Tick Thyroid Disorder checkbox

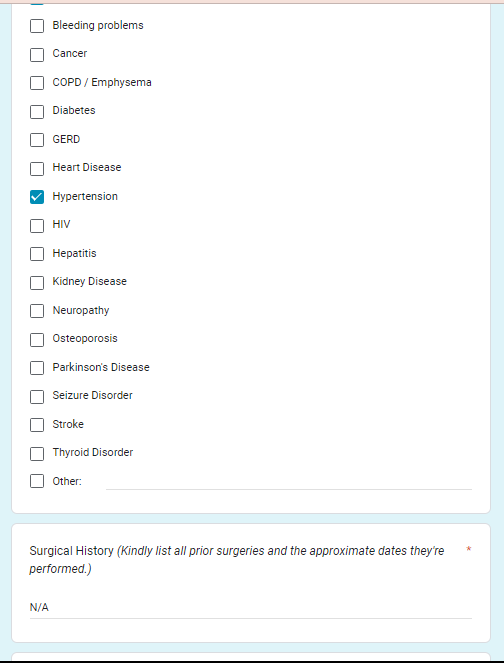point(37,454)
